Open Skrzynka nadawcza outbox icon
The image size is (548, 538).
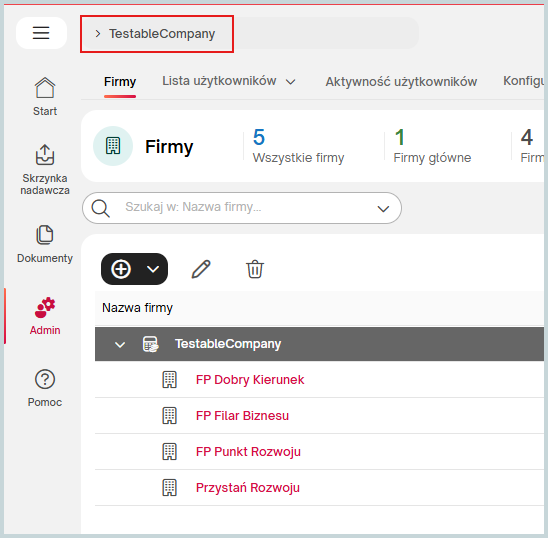(x=45, y=154)
